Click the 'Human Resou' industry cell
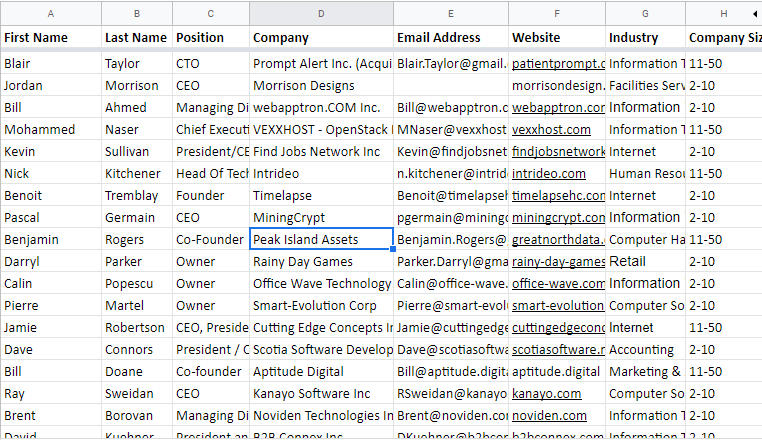The width and height of the screenshot is (762, 440). pos(645,174)
